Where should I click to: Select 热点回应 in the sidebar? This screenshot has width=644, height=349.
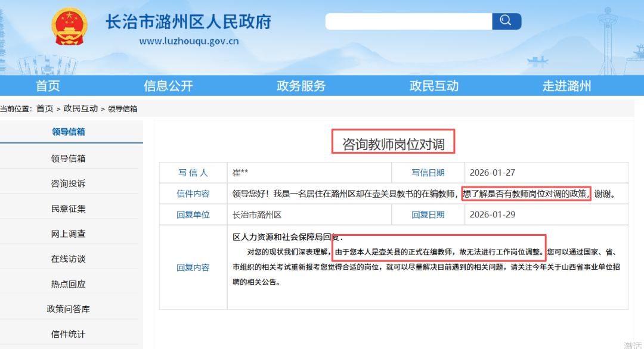[68, 284]
